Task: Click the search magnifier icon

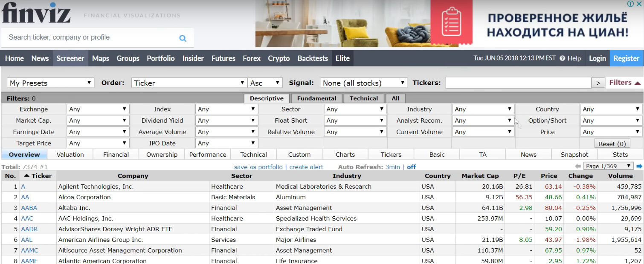Action: click(x=183, y=38)
